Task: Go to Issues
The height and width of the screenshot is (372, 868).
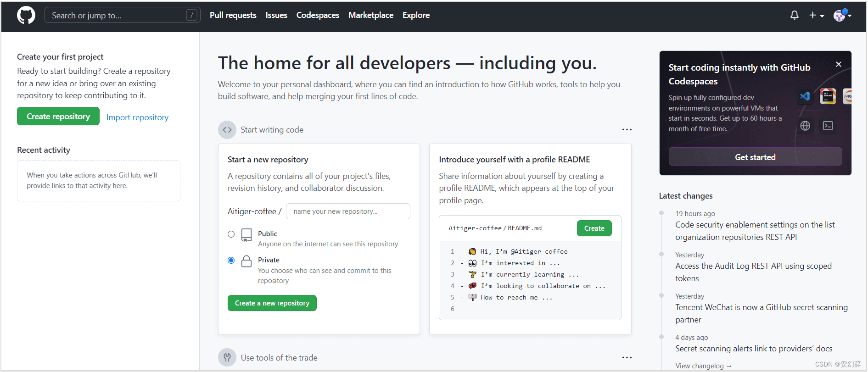Action: (276, 15)
